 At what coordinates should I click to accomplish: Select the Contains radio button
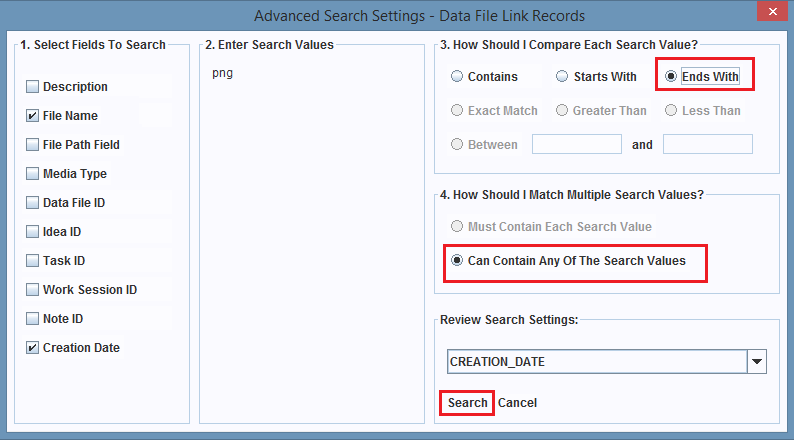click(457, 76)
